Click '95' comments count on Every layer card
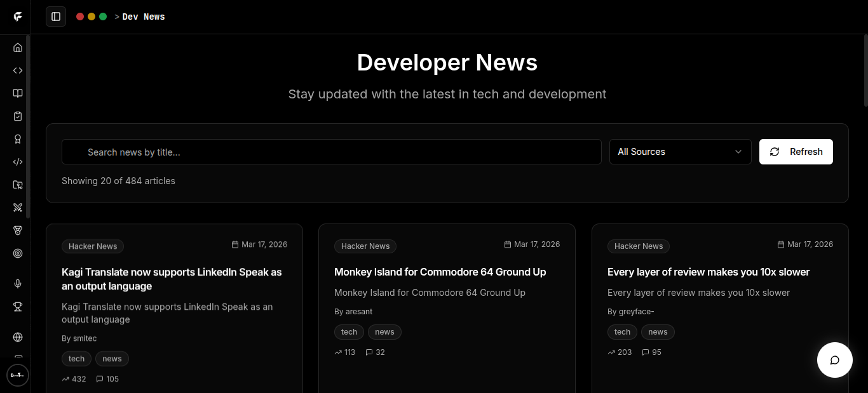The width and height of the screenshot is (868, 393). pos(656,352)
